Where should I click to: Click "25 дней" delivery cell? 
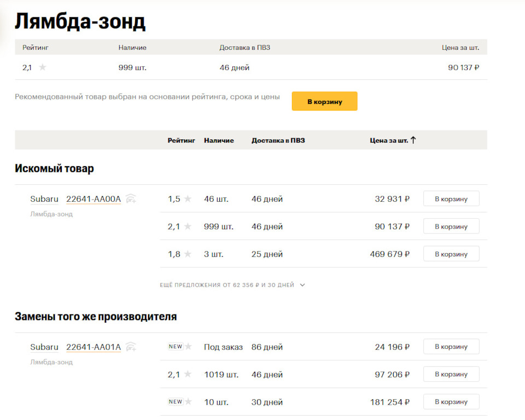pos(267,254)
